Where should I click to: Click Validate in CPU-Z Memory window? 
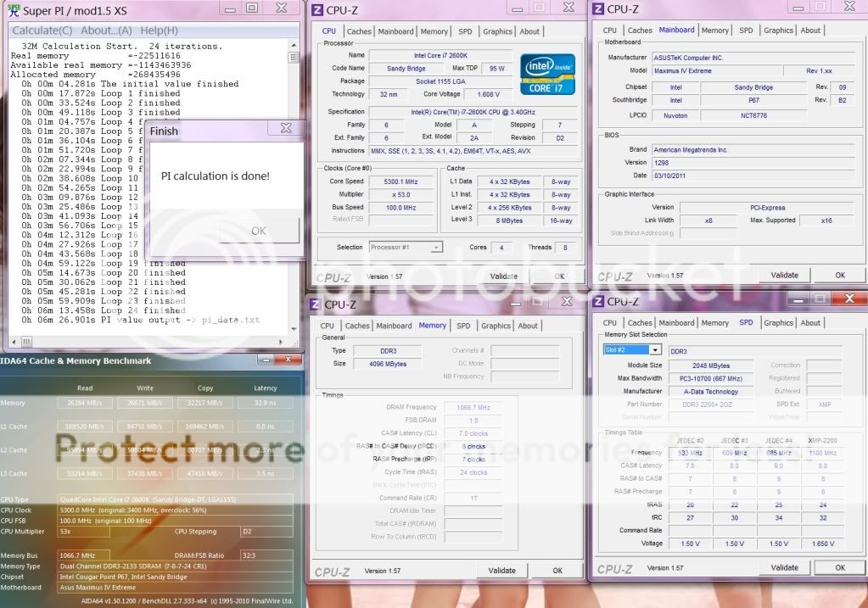coord(502,571)
